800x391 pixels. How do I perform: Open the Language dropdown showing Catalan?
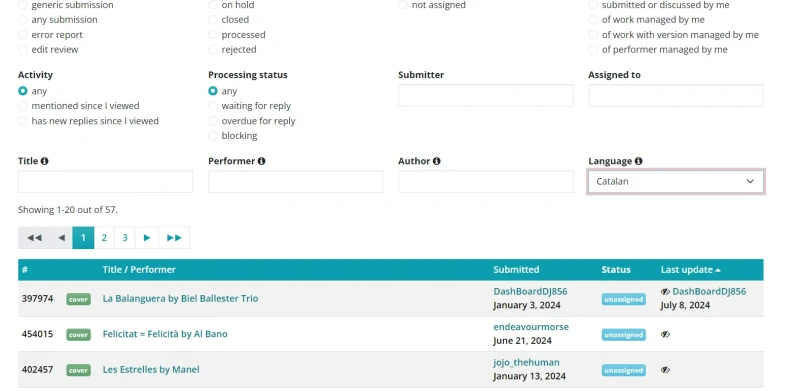pos(676,181)
